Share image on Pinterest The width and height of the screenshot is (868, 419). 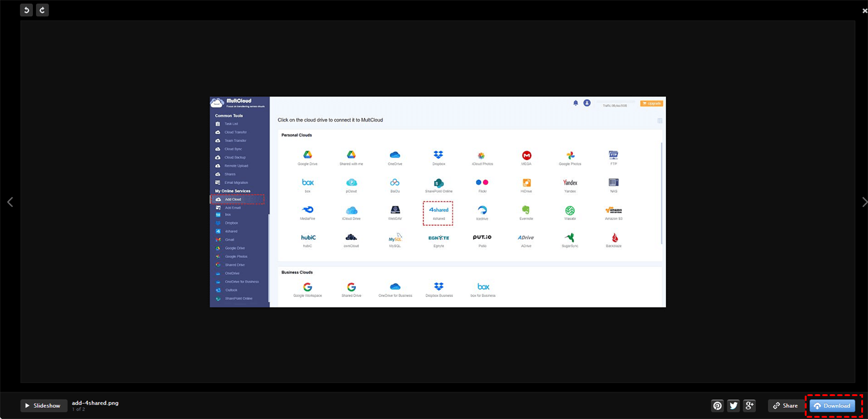click(717, 405)
